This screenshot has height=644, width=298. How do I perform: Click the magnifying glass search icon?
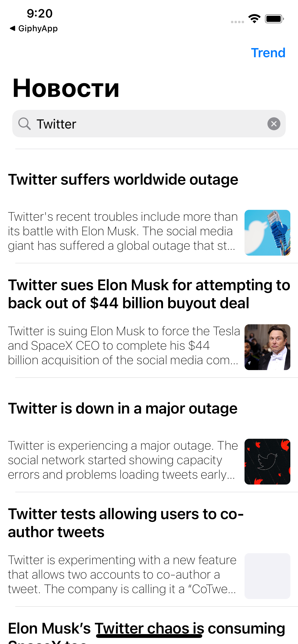pyautogui.click(x=25, y=124)
